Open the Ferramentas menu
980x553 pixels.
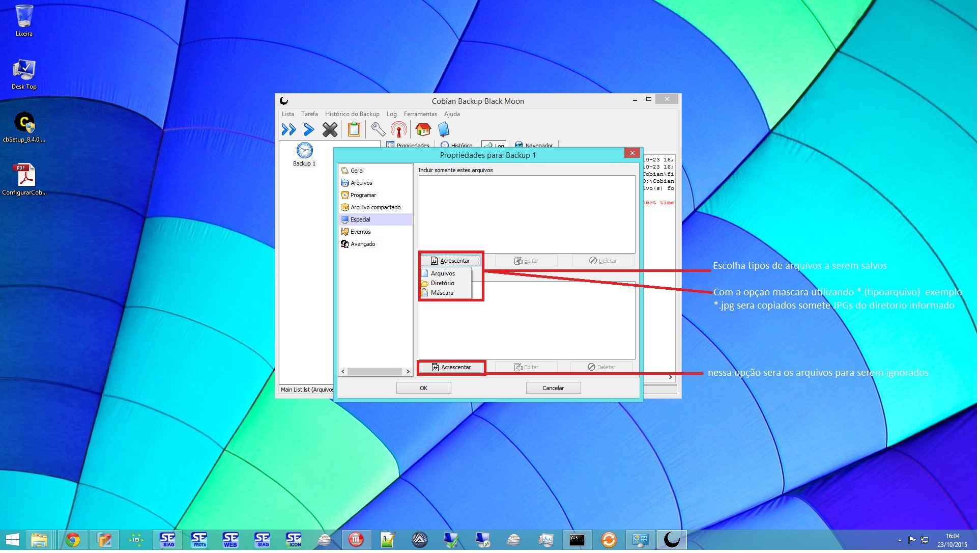pyautogui.click(x=421, y=115)
